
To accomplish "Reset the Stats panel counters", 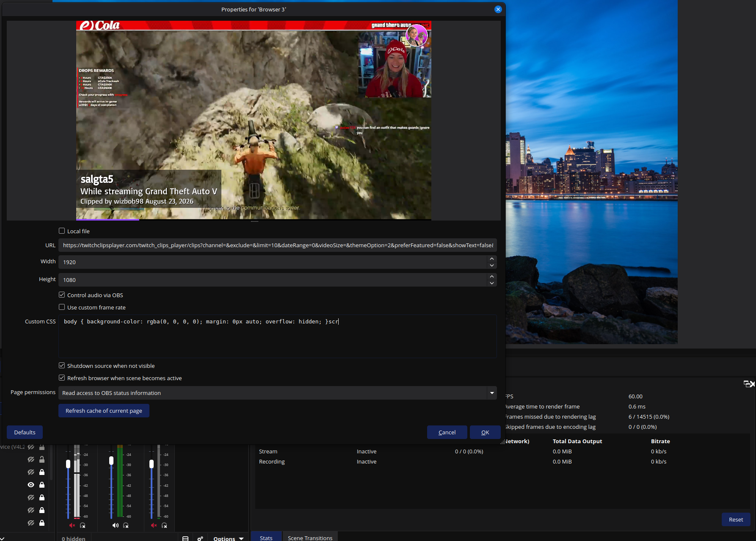I will [x=736, y=519].
